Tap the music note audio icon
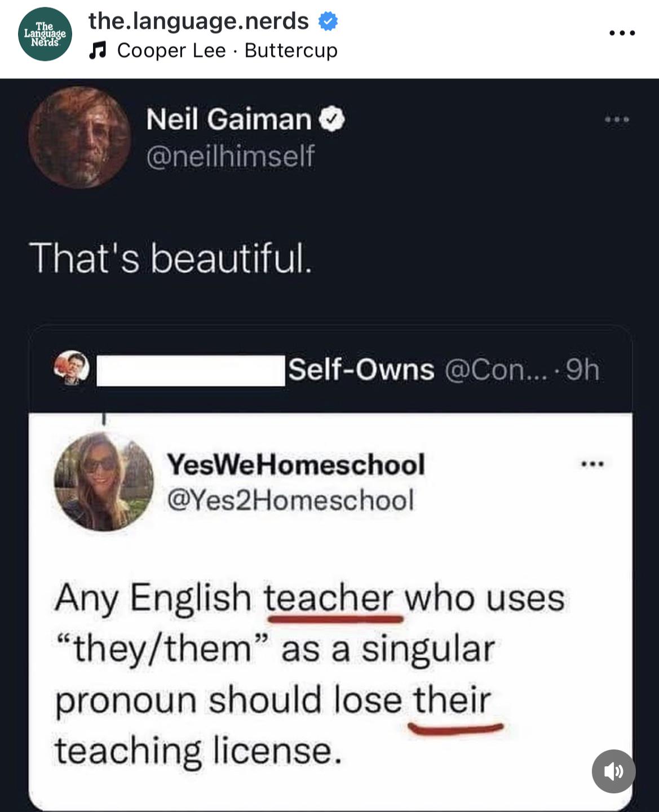This screenshot has width=659, height=812. tap(98, 51)
